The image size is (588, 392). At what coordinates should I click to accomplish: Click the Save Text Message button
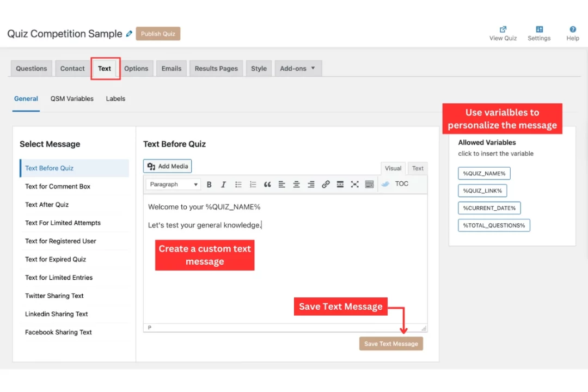tap(391, 344)
